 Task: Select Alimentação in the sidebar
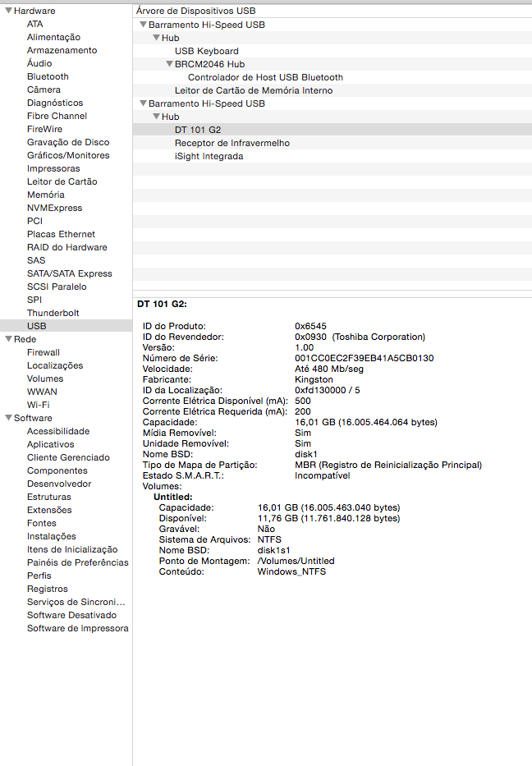point(53,37)
